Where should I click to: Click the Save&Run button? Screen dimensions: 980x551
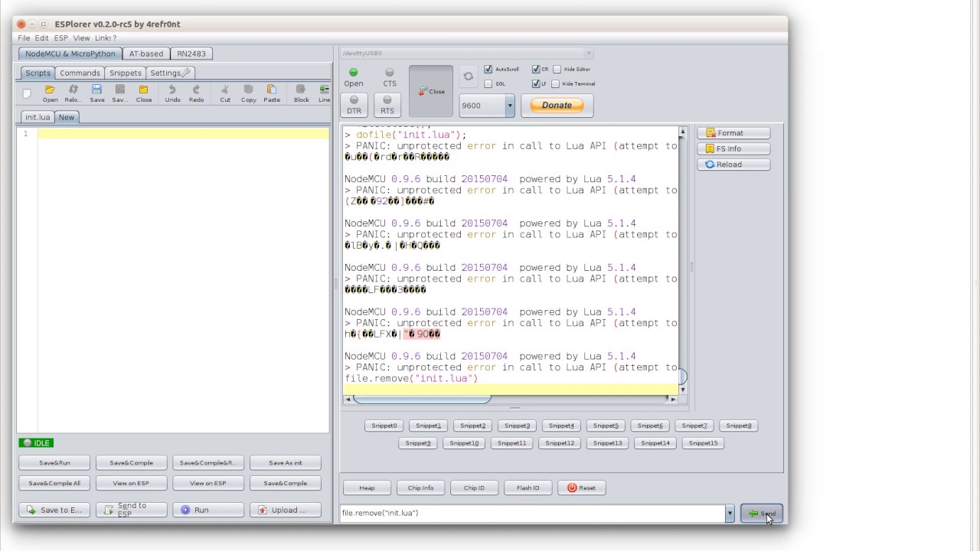point(54,463)
